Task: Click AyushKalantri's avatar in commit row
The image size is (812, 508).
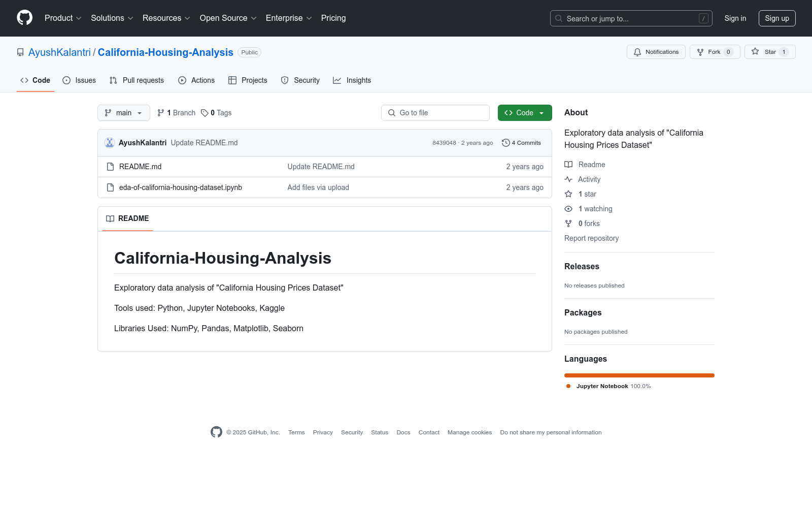Action: pos(110,143)
